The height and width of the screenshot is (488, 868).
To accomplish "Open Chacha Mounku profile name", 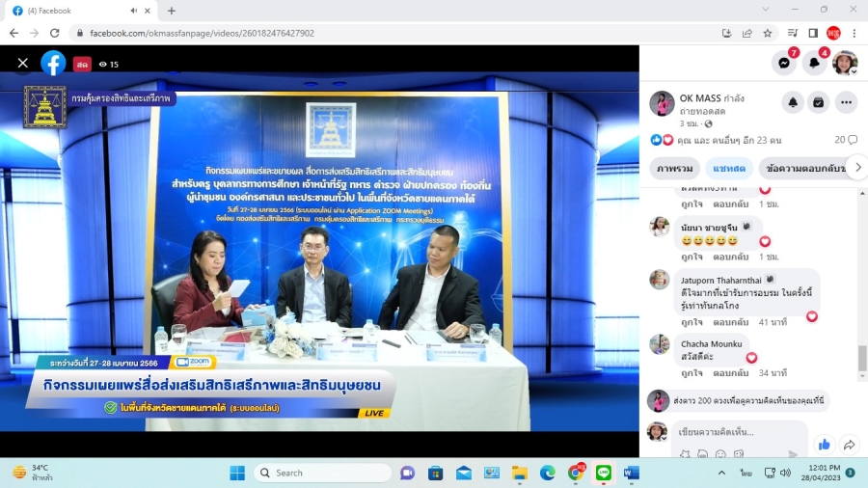I will (x=712, y=343).
